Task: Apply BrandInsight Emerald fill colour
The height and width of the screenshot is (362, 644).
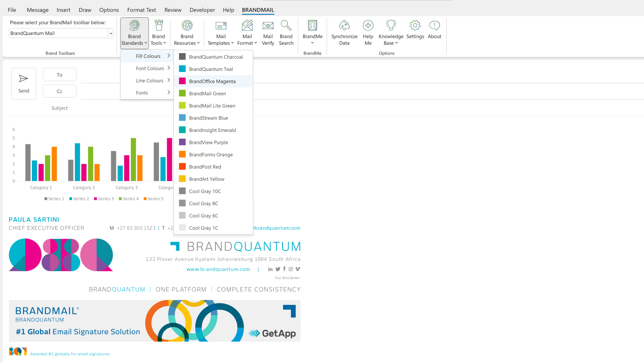Action: tap(213, 130)
